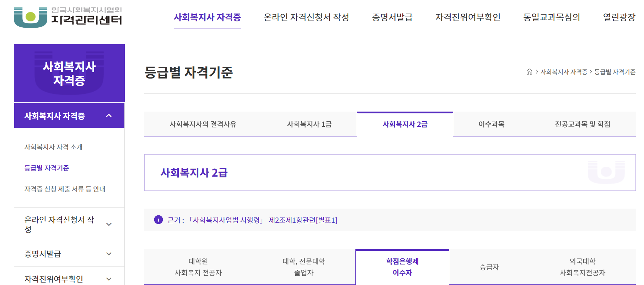Select 승급자 sub-tab
The image size is (644, 285).
[489, 267]
